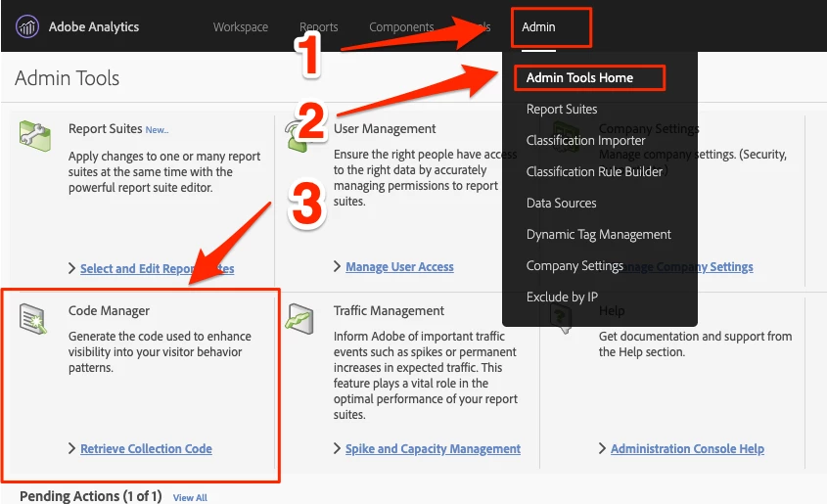Open Administration Console Help link
Screen dimensions: 827x504
[687, 448]
